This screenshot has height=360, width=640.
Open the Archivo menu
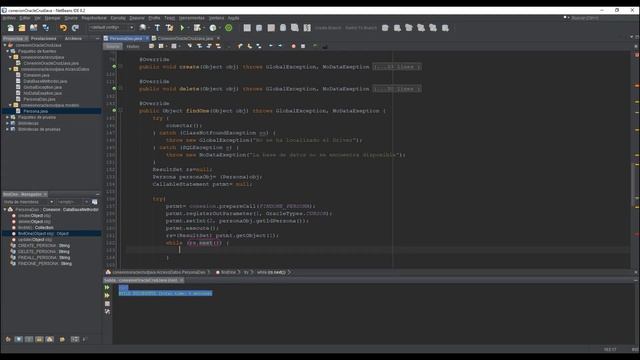(9, 18)
